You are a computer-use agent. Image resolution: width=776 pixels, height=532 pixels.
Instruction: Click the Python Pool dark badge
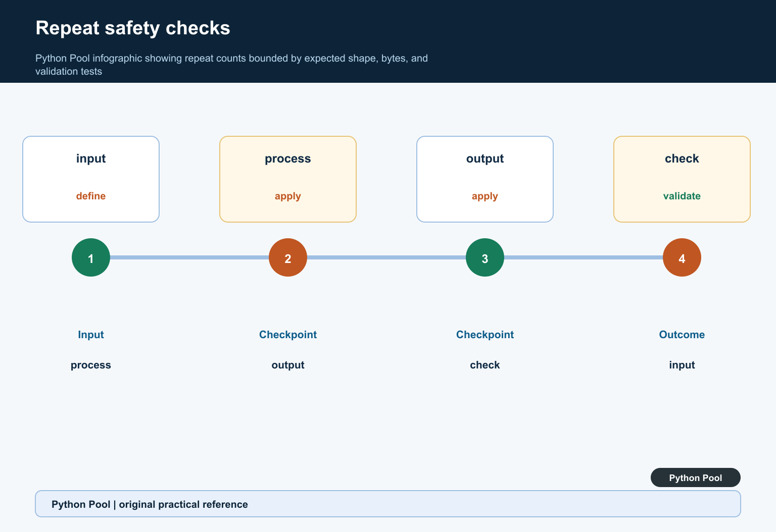(x=696, y=477)
